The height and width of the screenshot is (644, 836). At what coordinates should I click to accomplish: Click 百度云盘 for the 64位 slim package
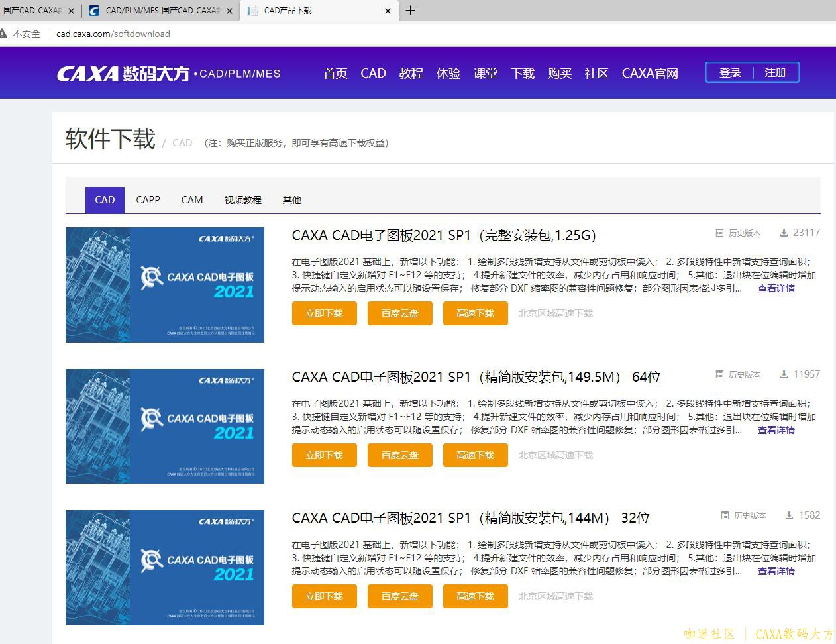pos(399,456)
